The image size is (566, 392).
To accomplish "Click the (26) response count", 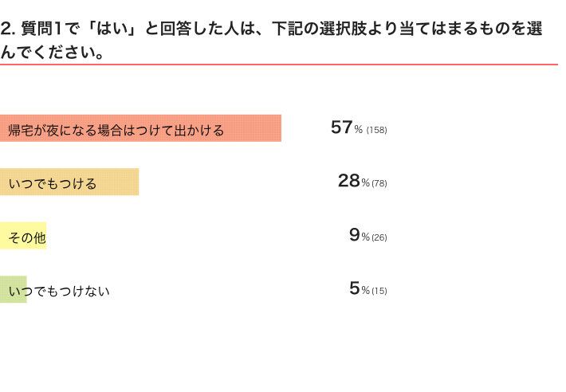I will (x=379, y=237).
